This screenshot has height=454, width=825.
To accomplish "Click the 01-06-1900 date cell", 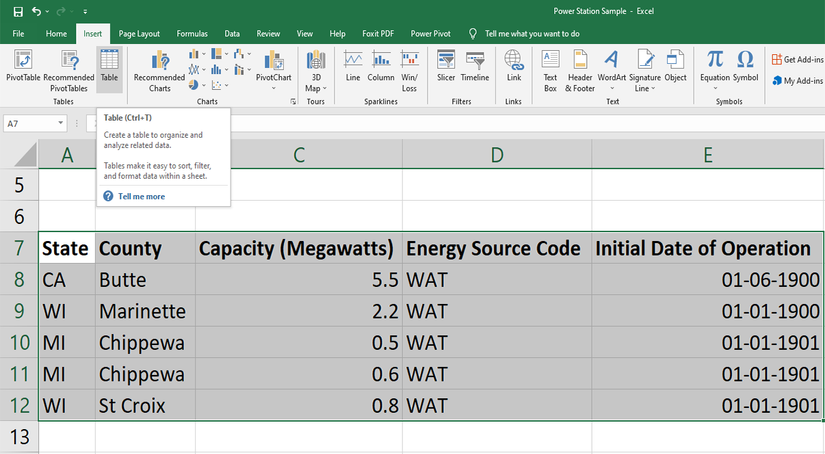I will pos(707,279).
